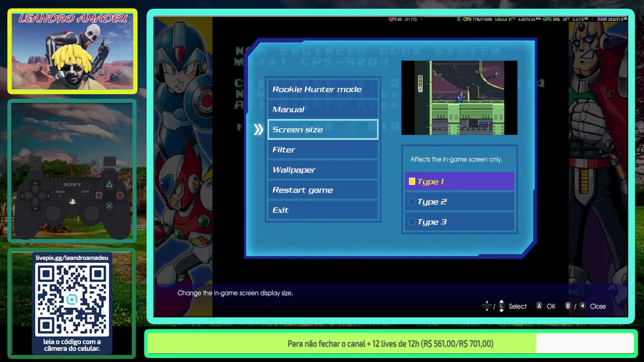Click the Select label in the footer
The width and height of the screenshot is (644, 362).
(518, 306)
